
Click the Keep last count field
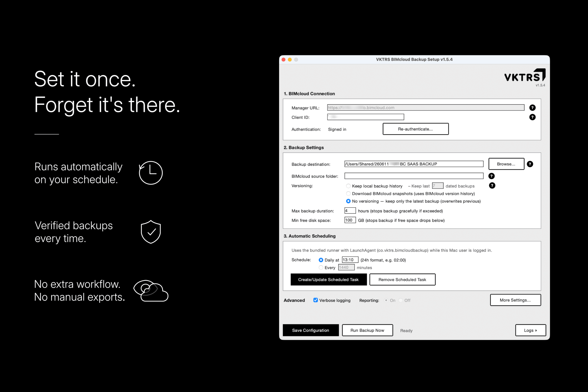pyautogui.click(x=438, y=186)
